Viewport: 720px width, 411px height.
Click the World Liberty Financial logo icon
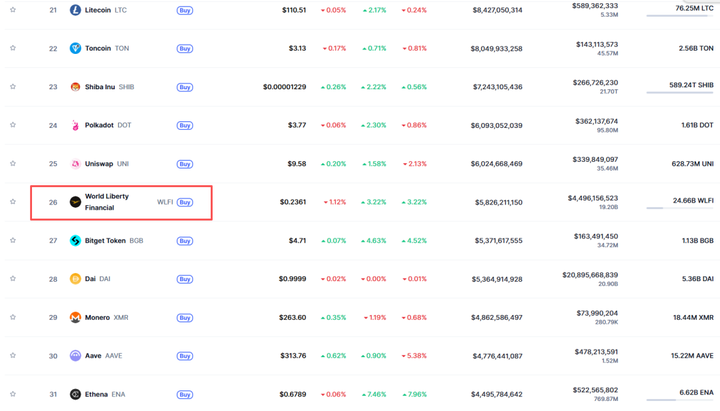[x=75, y=202]
